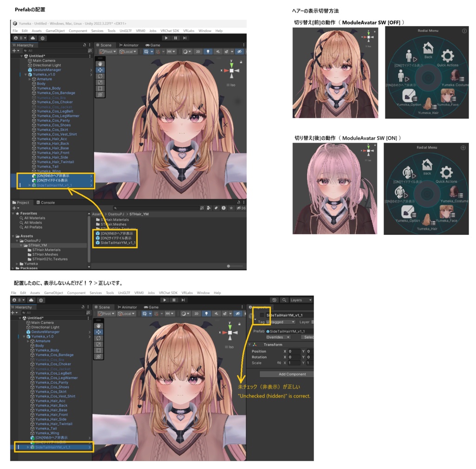Click the Select prefab button in Inspector

pyautogui.click(x=307, y=337)
